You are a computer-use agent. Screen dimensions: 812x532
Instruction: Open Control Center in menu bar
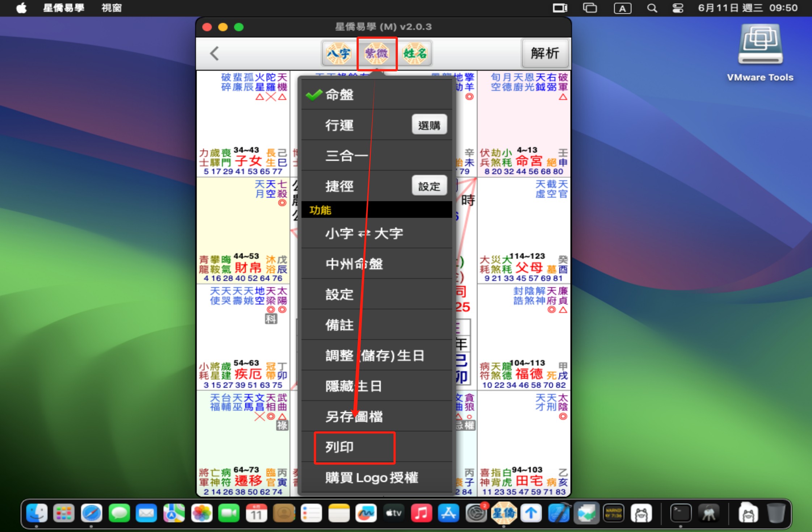coord(678,8)
